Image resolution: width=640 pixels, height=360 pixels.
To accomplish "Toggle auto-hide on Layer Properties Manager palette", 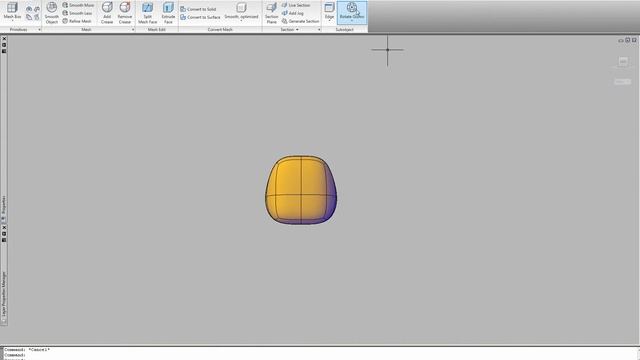I will 4,233.
